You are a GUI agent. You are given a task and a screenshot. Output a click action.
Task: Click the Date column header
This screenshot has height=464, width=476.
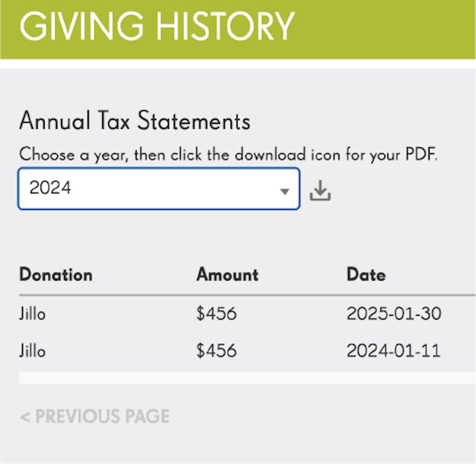[366, 274]
